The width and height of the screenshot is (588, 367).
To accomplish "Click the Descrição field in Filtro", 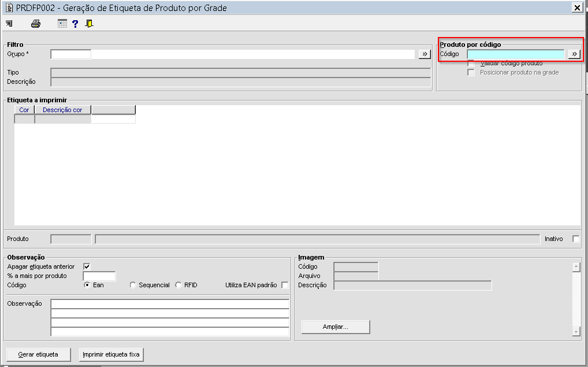I will [x=240, y=82].
